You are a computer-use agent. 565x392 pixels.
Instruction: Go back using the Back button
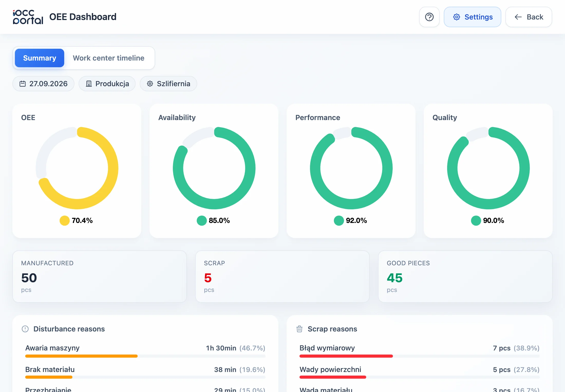coord(529,17)
